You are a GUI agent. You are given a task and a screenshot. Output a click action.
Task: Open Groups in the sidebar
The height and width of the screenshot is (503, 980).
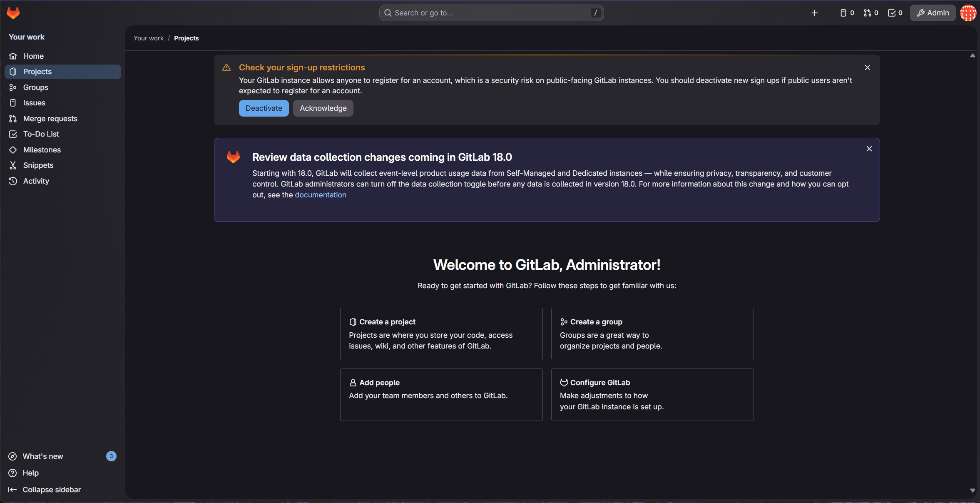pyautogui.click(x=36, y=87)
